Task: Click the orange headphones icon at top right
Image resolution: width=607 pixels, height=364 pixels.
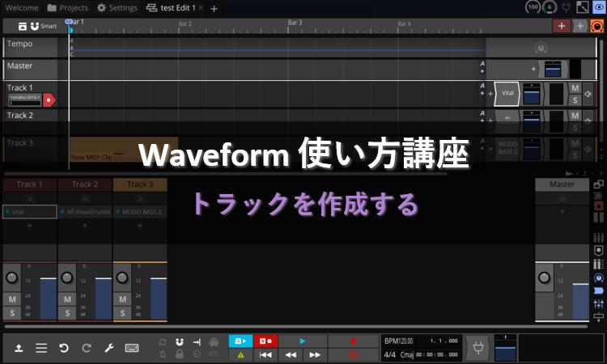Action: (x=596, y=26)
